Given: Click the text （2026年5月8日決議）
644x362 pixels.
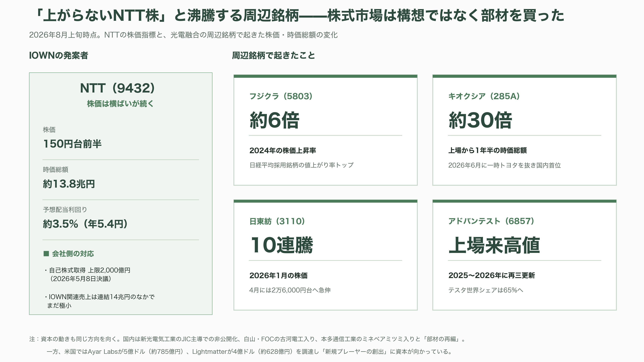Looking at the screenshot, I should [x=81, y=279].
